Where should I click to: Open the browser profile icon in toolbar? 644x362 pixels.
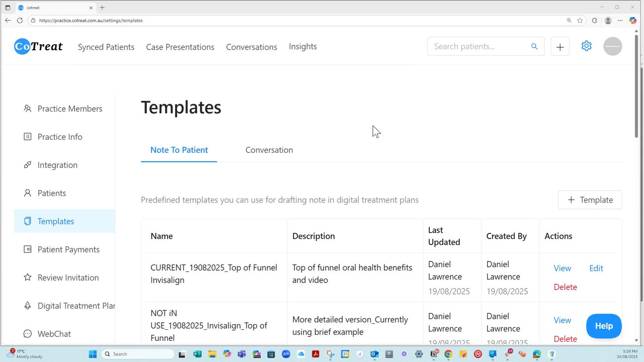(x=608, y=21)
